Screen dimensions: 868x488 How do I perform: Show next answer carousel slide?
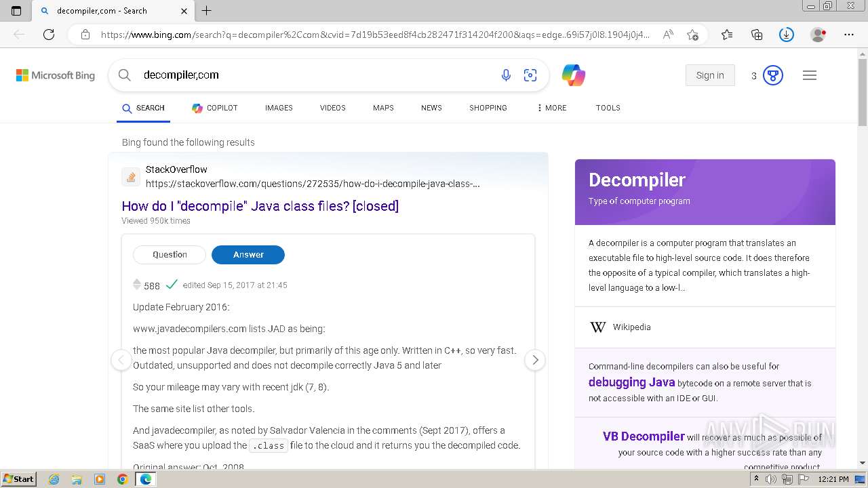pyautogui.click(x=535, y=360)
